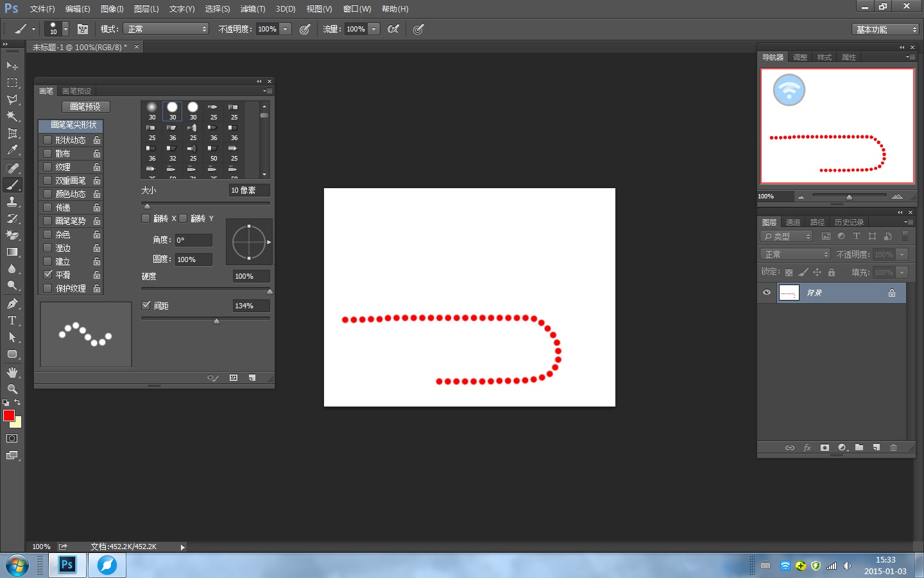Screen dimensions: 924x578
Task: Create new layer icon in Layers panel
Action: pyautogui.click(x=877, y=448)
